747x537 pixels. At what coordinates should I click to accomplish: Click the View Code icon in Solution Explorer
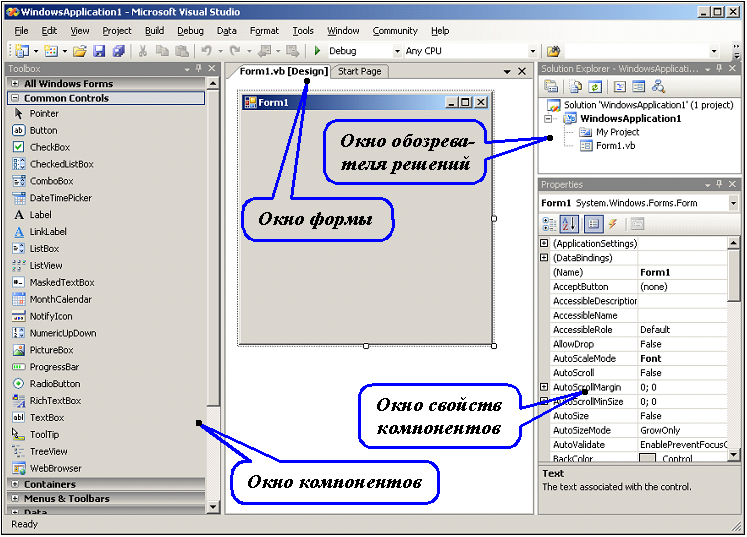coord(619,87)
